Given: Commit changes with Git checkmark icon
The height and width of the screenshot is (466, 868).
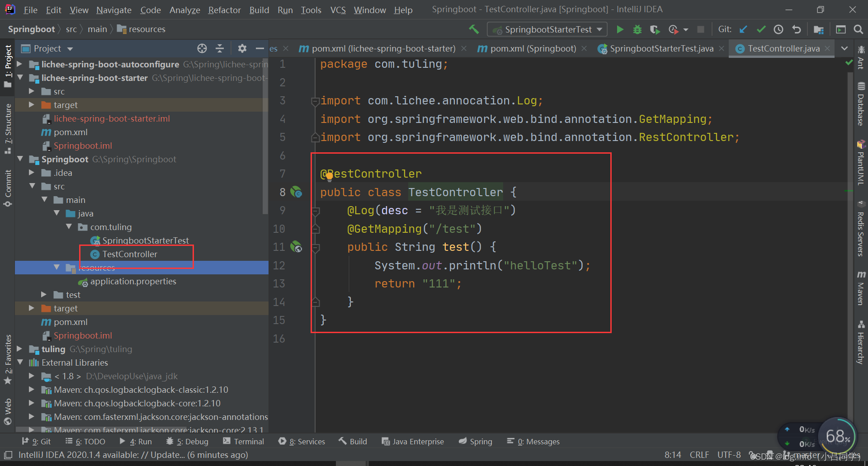Looking at the screenshot, I should click(x=761, y=29).
